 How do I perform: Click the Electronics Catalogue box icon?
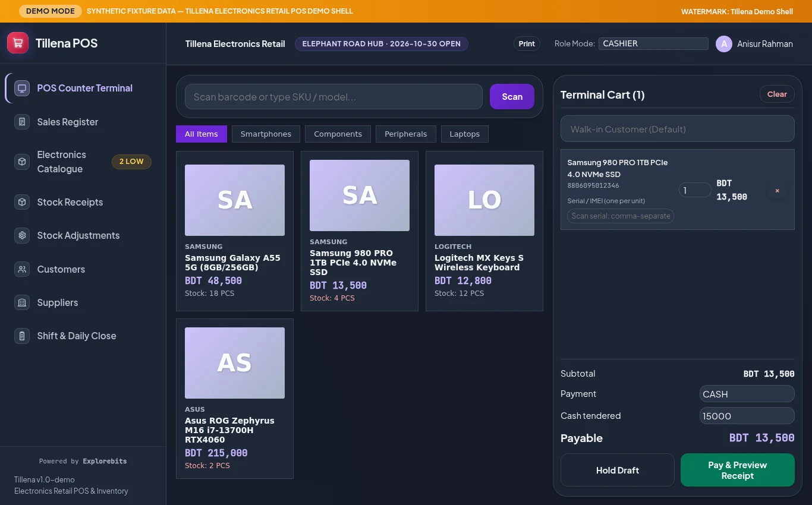click(x=22, y=162)
